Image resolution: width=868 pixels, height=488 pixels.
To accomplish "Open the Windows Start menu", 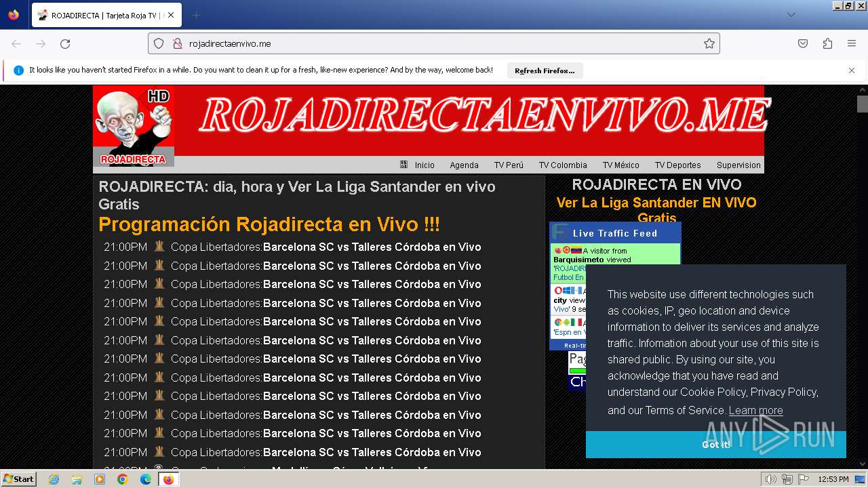I will (19, 479).
